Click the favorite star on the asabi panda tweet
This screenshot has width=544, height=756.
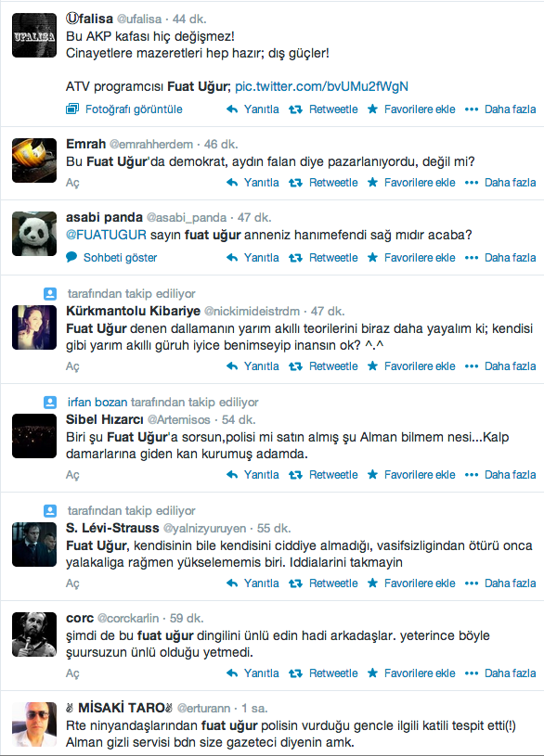[x=372, y=258]
